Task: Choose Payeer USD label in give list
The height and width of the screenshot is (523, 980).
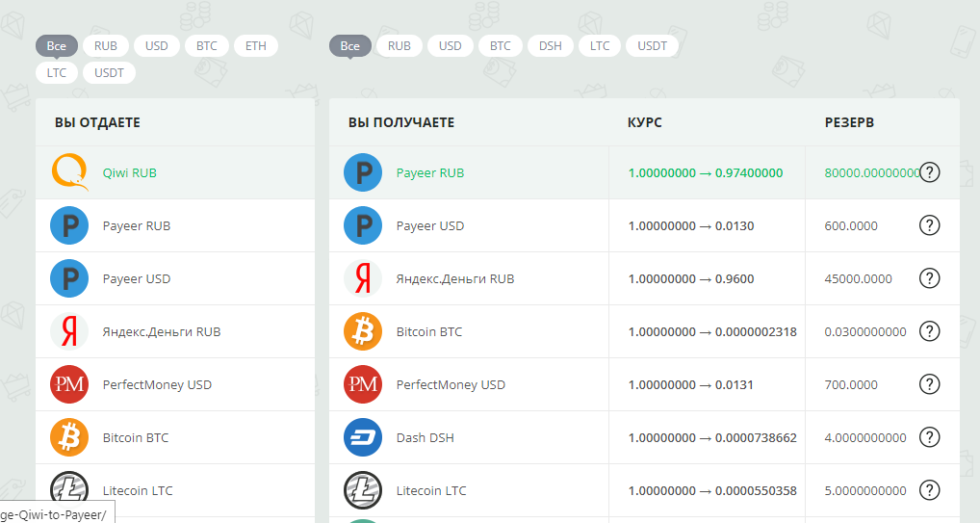Action: click(137, 279)
